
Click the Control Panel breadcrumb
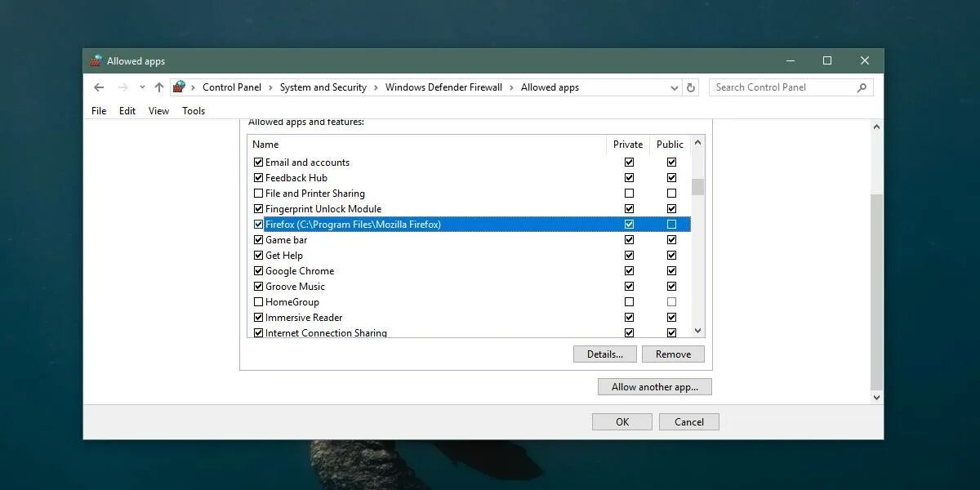pyautogui.click(x=232, y=87)
